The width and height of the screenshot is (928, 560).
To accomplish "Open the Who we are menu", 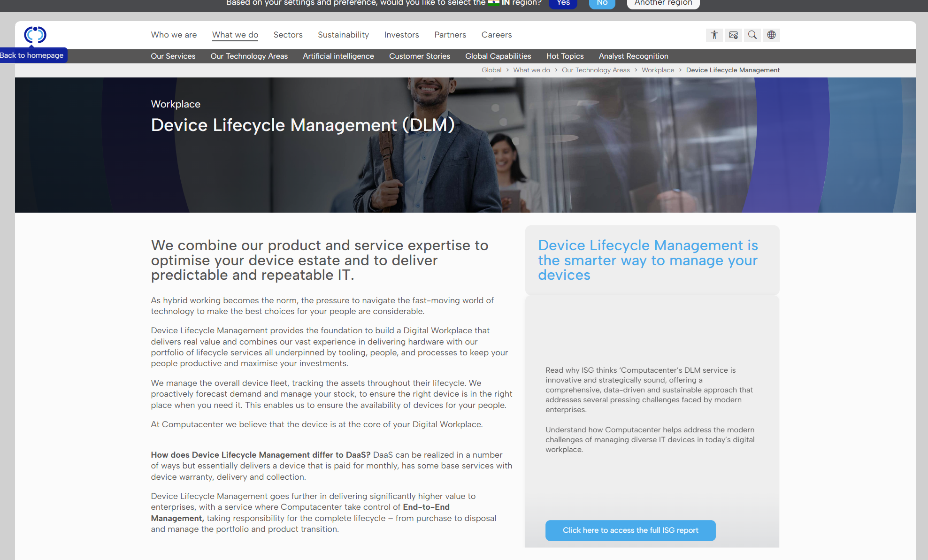I will click(x=174, y=35).
